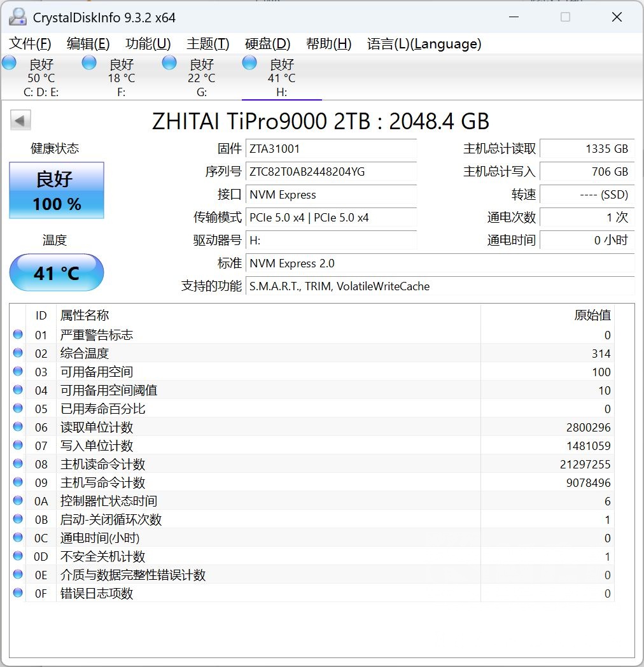Click the blue status circle for drive G:
The image size is (644, 667).
coord(169,62)
